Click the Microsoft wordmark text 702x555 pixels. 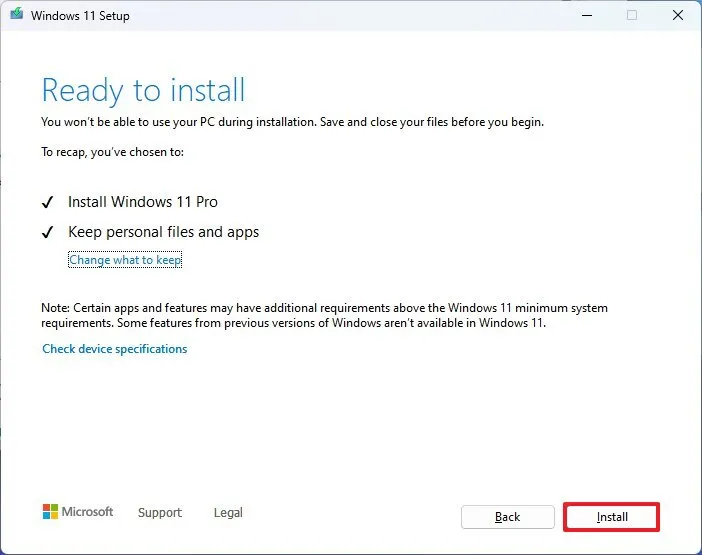(88, 512)
